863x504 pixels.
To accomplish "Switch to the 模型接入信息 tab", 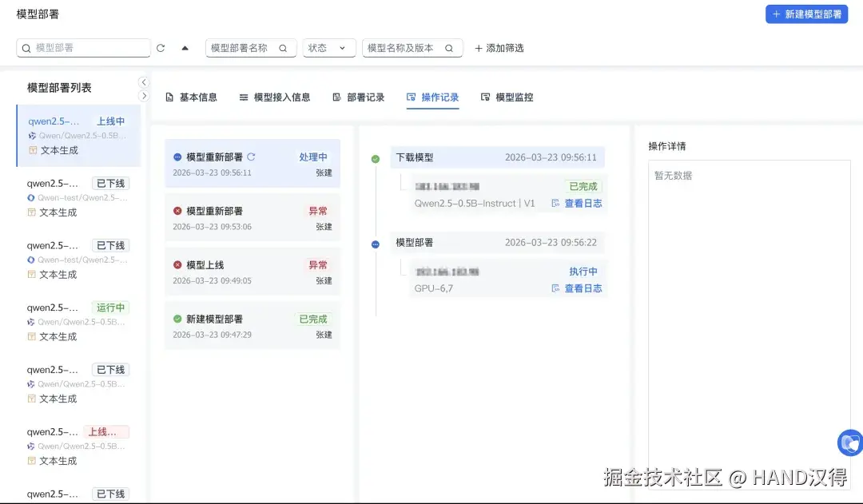I will (275, 97).
